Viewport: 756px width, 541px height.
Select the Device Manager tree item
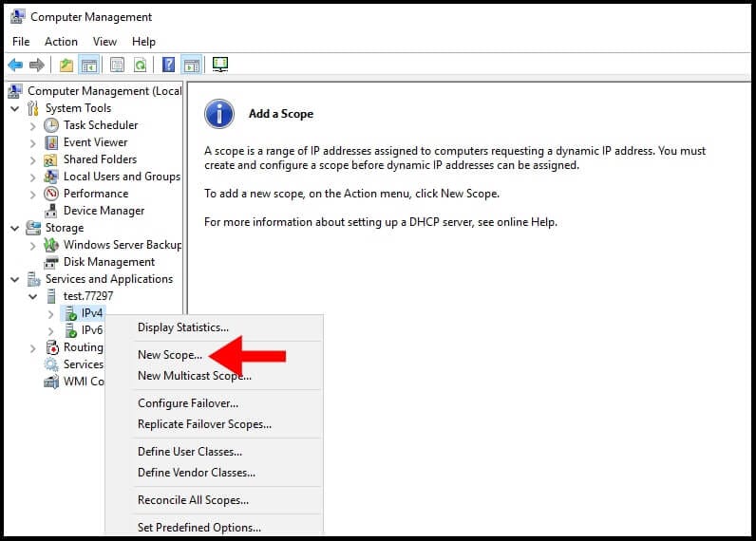[x=104, y=211]
